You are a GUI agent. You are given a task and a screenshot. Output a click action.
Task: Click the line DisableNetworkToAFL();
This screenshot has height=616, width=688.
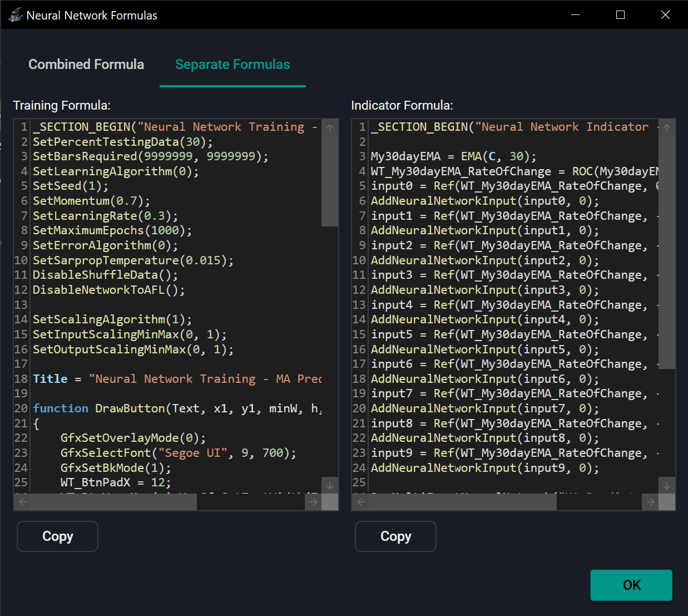[x=109, y=290]
